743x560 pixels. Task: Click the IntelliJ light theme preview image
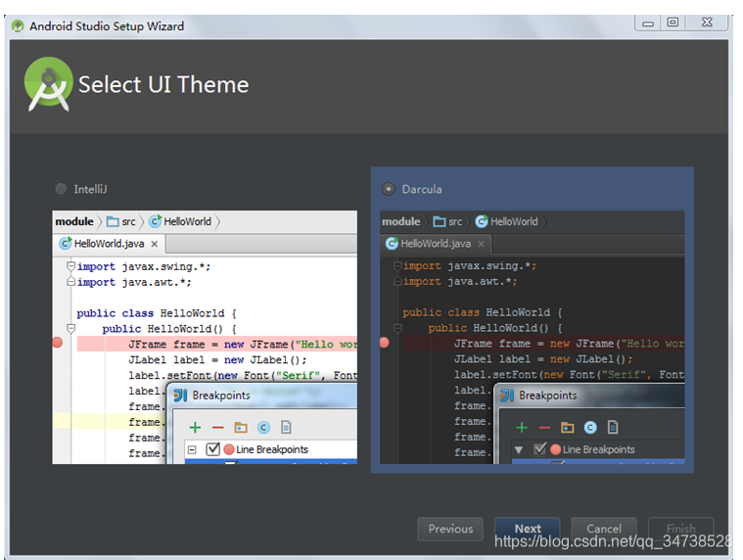(205, 338)
